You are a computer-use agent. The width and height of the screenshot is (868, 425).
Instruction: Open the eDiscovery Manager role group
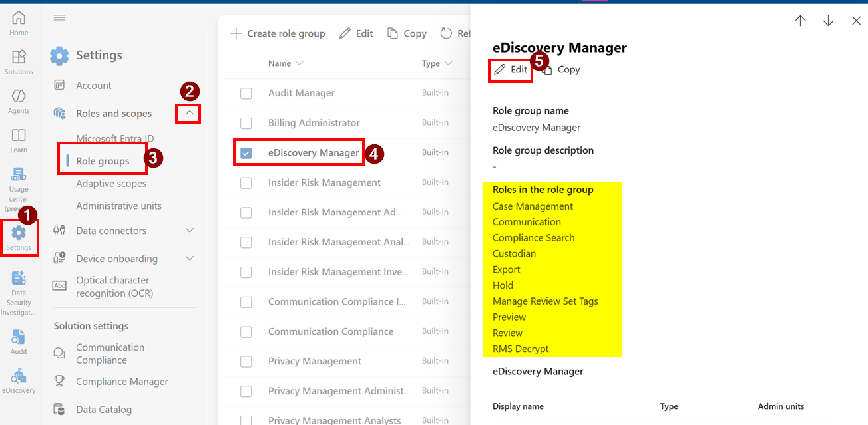[314, 152]
